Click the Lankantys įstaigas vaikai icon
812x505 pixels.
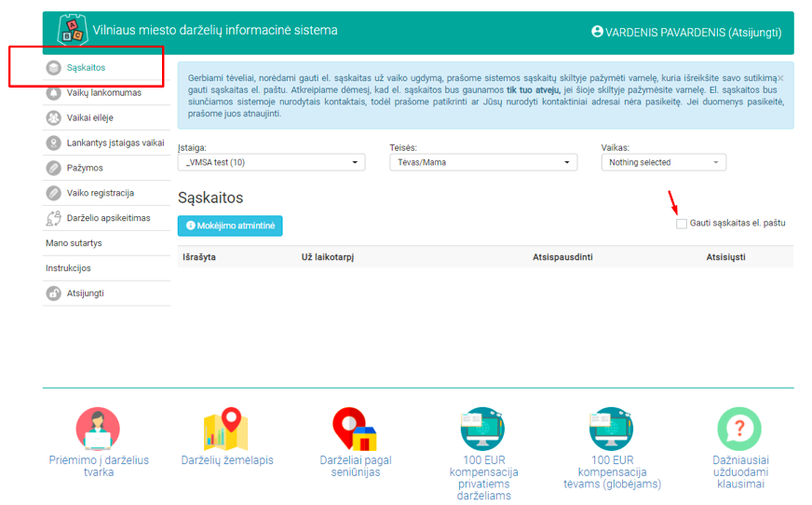point(53,143)
